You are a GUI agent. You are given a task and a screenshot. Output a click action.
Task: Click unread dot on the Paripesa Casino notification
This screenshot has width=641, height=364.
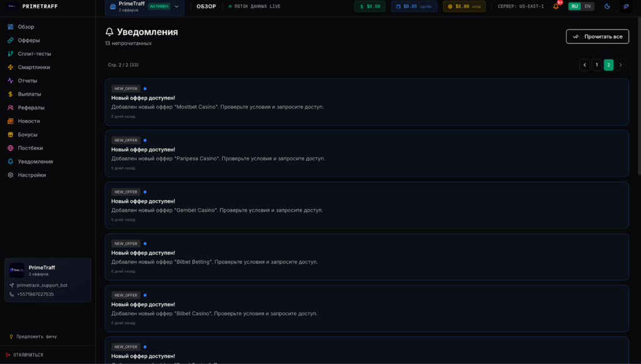[x=145, y=141]
